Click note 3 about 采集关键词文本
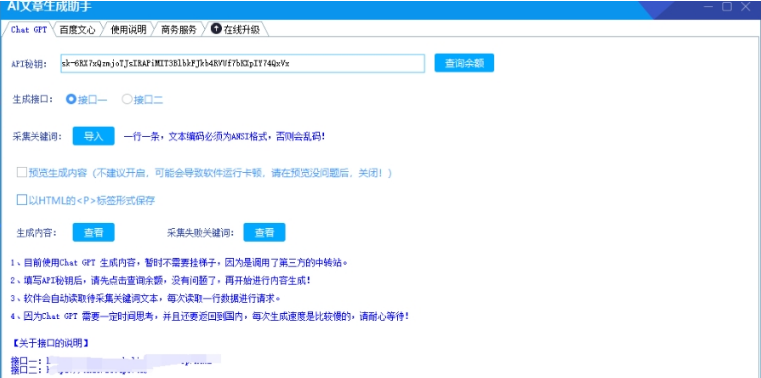 (x=146, y=298)
